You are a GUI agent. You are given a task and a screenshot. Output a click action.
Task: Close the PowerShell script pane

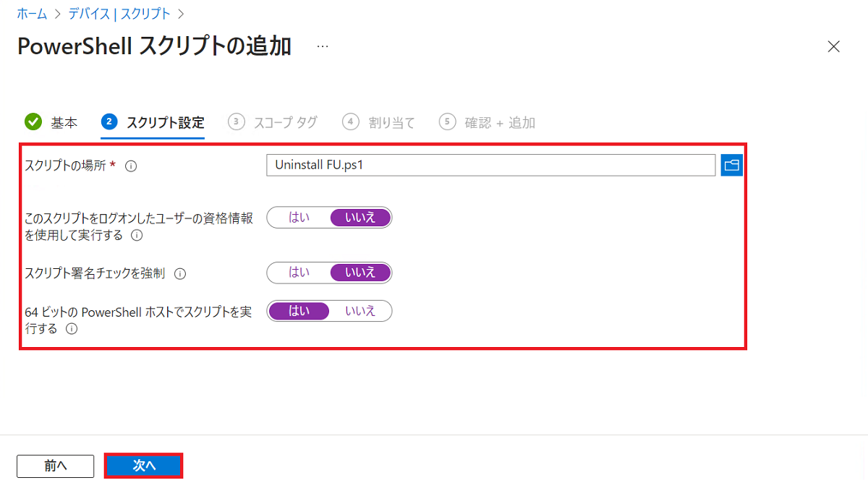pyautogui.click(x=833, y=47)
